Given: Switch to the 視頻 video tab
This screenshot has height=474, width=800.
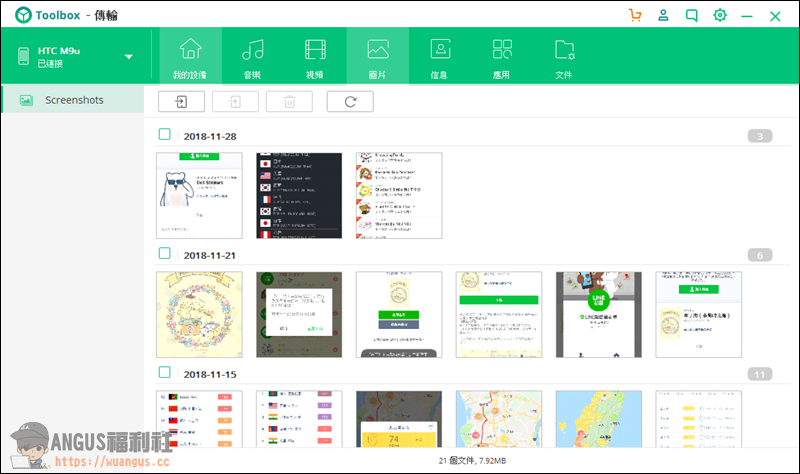Looking at the screenshot, I should pyautogui.click(x=315, y=57).
